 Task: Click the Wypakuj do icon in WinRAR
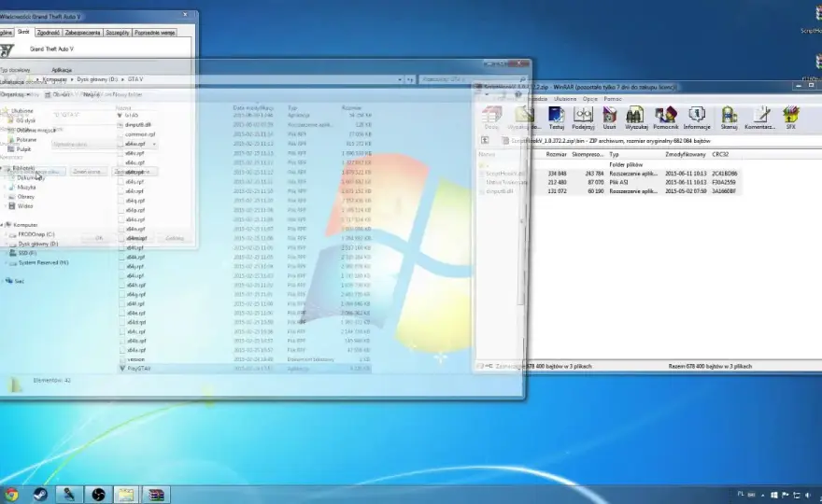pos(524,118)
